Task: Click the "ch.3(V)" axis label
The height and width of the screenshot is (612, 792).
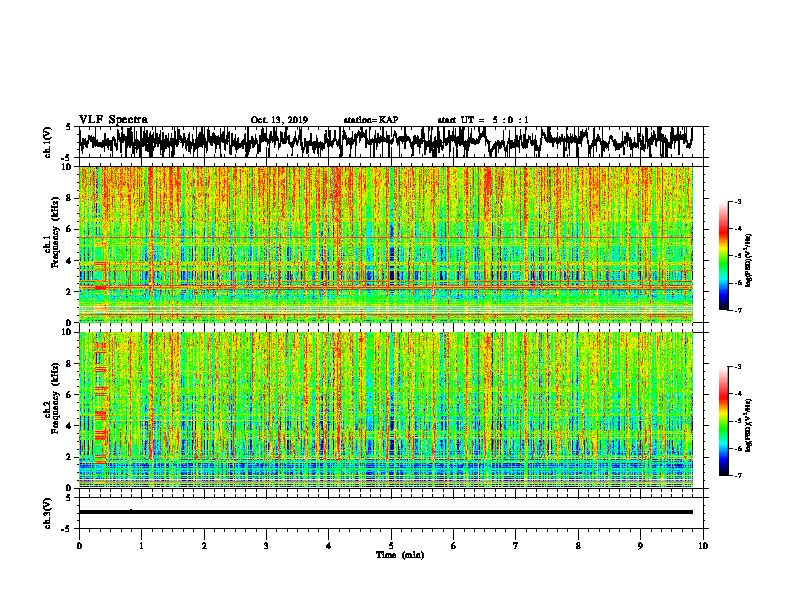Action: (x=47, y=513)
